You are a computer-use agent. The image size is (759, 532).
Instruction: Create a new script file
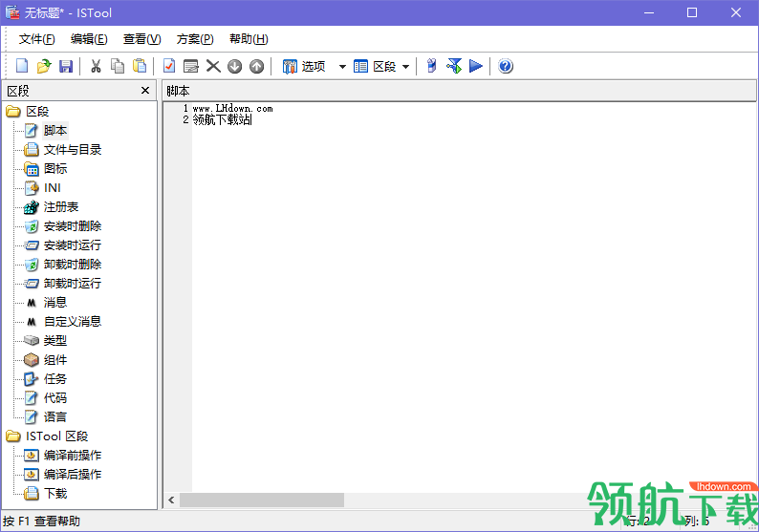click(22, 66)
